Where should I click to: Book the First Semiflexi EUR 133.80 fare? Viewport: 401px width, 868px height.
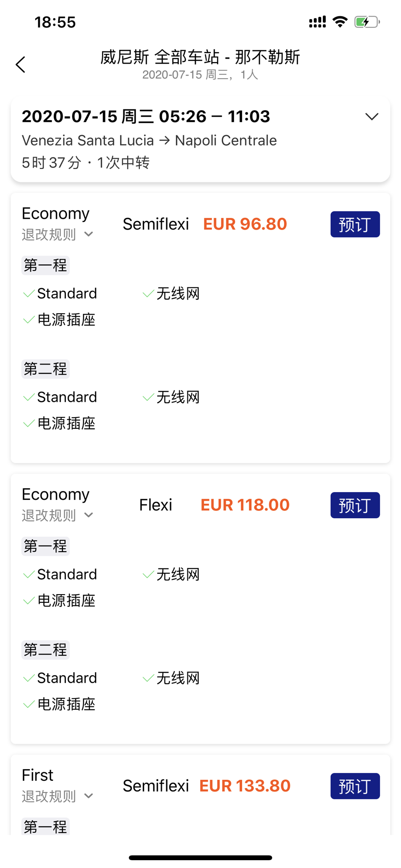[x=355, y=786]
